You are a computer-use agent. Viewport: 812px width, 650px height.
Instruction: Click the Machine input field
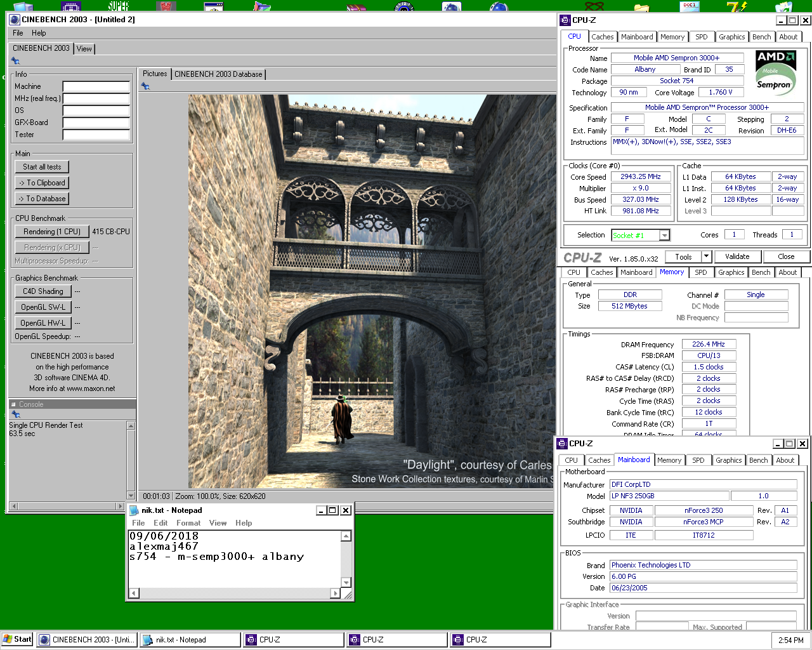click(x=96, y=86)
